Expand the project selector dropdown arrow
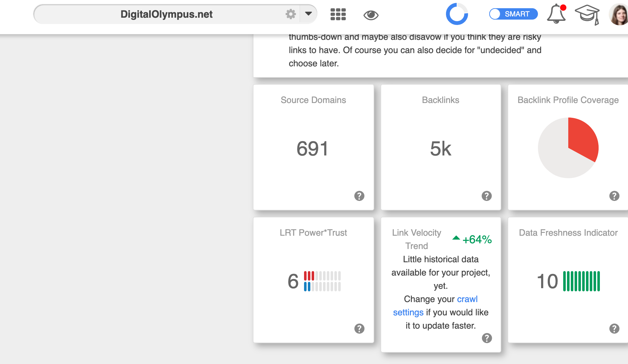This screenshot has height=364, width=628. [308, 14]
